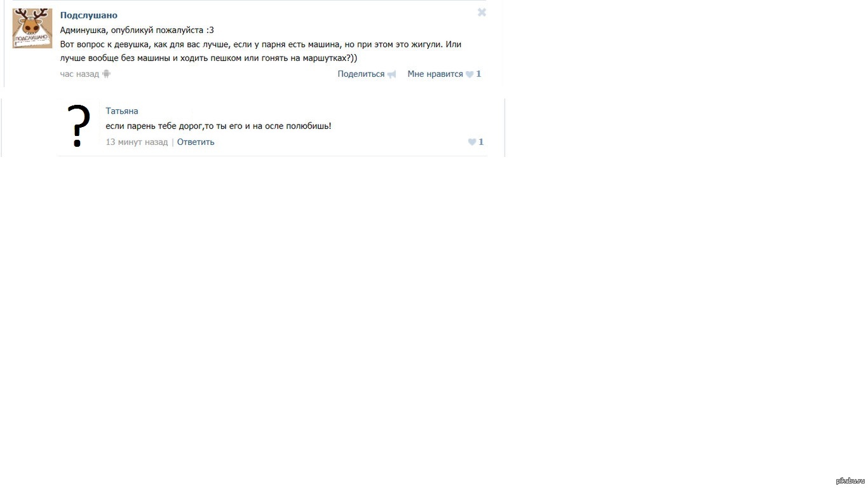The height and width of the screenshot is (488, 868).
Task: Open Татьяна's profile name link
Action: click(122, 111)
